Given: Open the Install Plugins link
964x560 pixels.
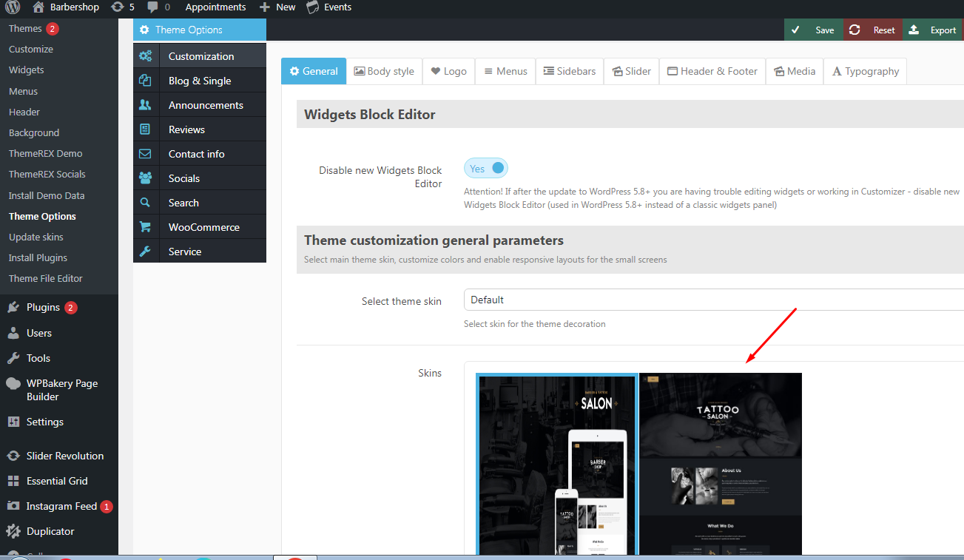Looking at the screenshot, I should 38,257.
